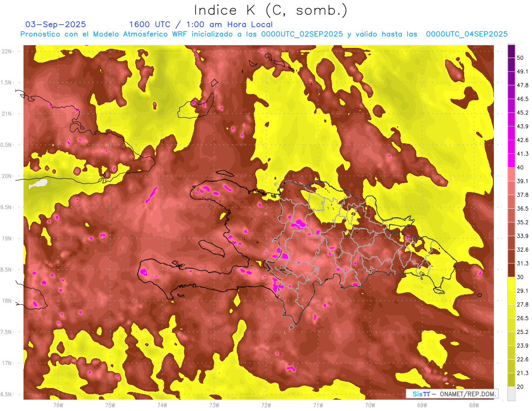The height and width of the screenshot is (411, 532).
Task: Click the colorbar value "50"
Action: [x=520, y=58]
